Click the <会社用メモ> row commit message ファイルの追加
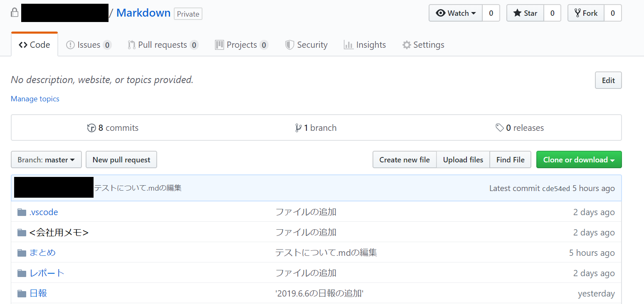Image resolution: width=644 pixels, height=304 pixels. pyautogui.click(x=306, y=233)
